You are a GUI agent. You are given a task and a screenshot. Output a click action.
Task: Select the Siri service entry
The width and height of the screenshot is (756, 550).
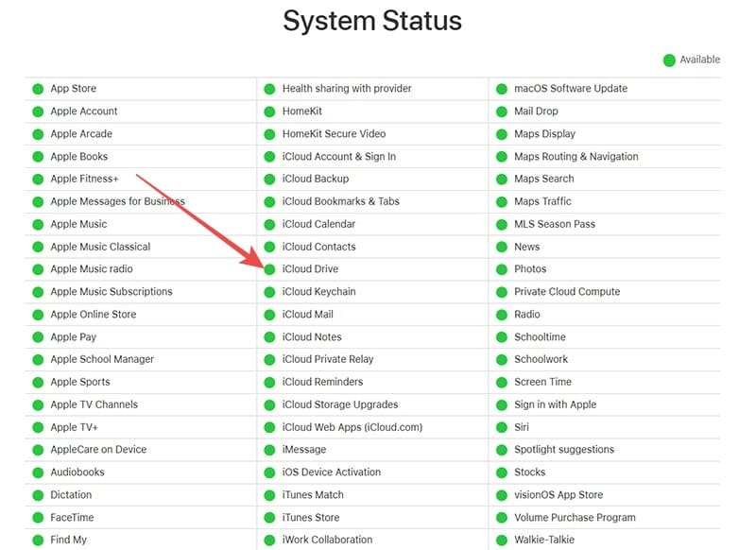(x=524, y=426)
